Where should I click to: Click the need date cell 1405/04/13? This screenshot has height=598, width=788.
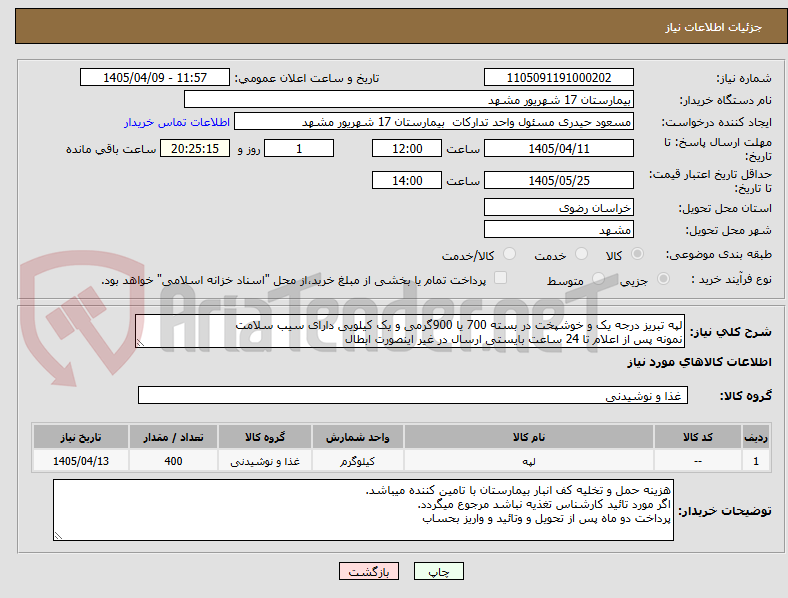tap(81, 460)
